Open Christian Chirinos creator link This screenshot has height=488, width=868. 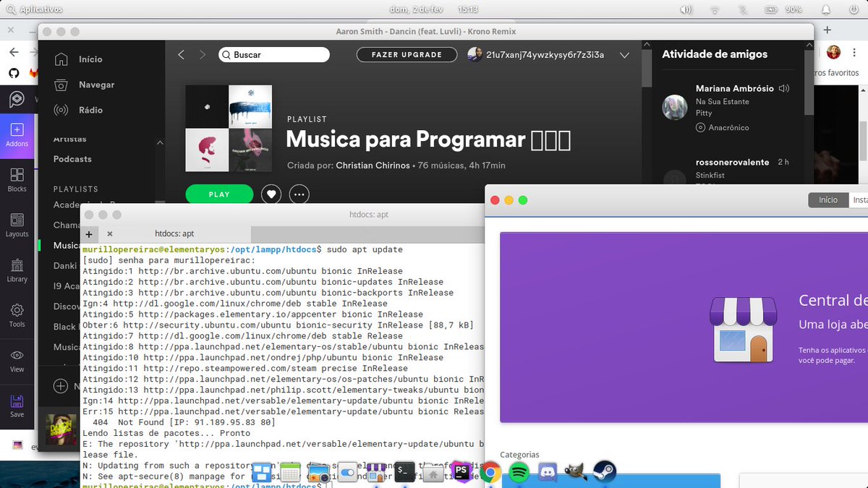click(373, 166)
